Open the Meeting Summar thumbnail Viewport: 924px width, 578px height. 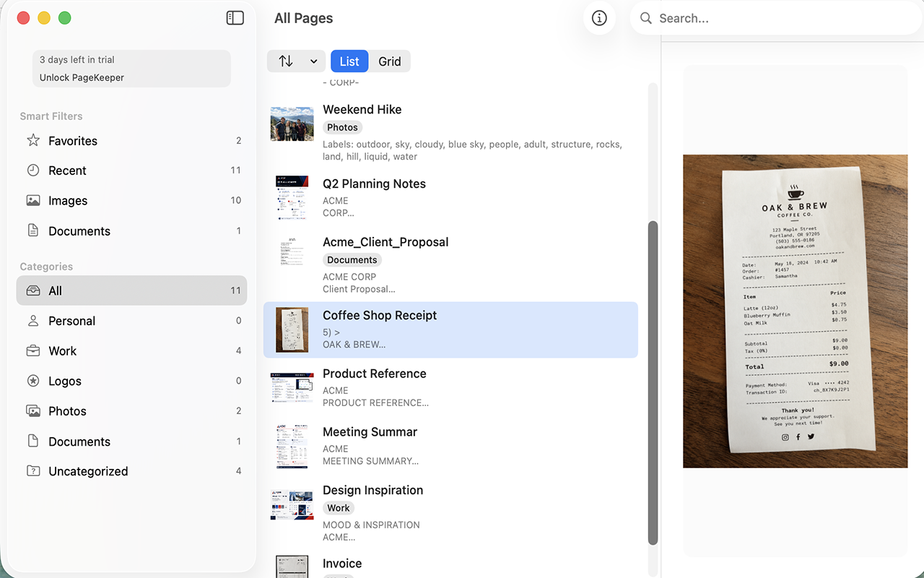pyautogui.click(x=292, y=447)
